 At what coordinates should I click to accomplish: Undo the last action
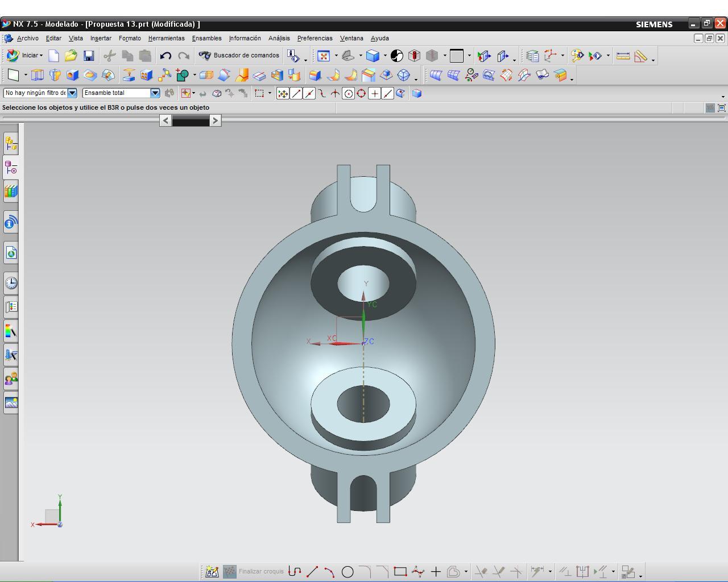click(166, 56)
